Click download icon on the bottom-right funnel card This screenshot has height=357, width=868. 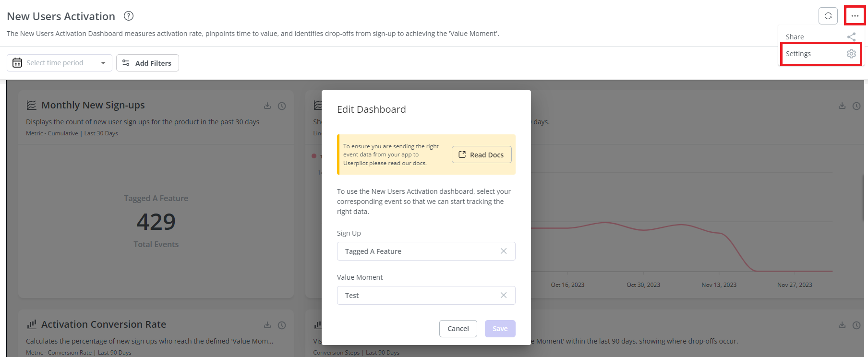click(x=842, y=325)
